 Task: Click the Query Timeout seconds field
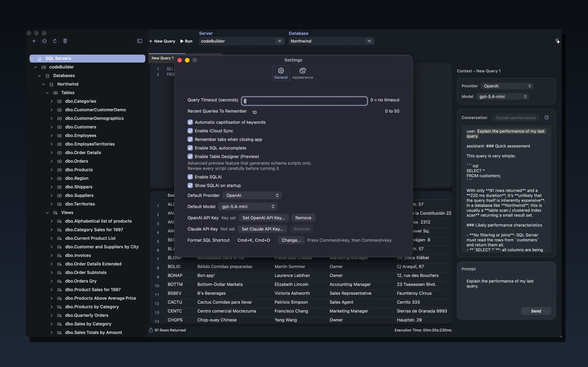click(304, 101)
